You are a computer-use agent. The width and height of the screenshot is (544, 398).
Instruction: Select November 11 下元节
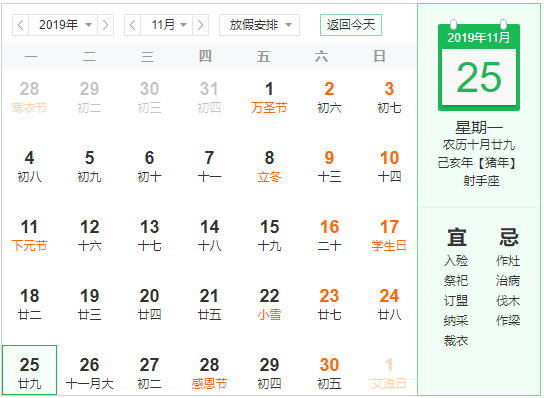click(29, 236)
